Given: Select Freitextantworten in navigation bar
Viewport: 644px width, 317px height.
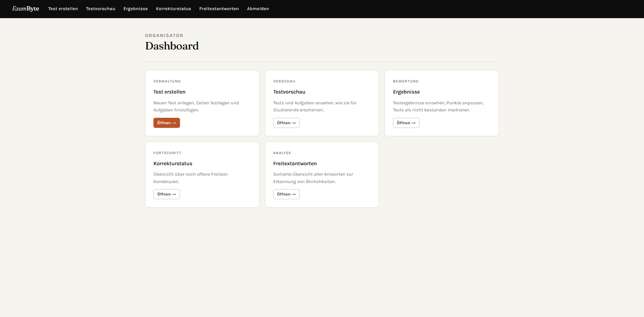Looking at the screenshot, I should [x=219, y=9].
